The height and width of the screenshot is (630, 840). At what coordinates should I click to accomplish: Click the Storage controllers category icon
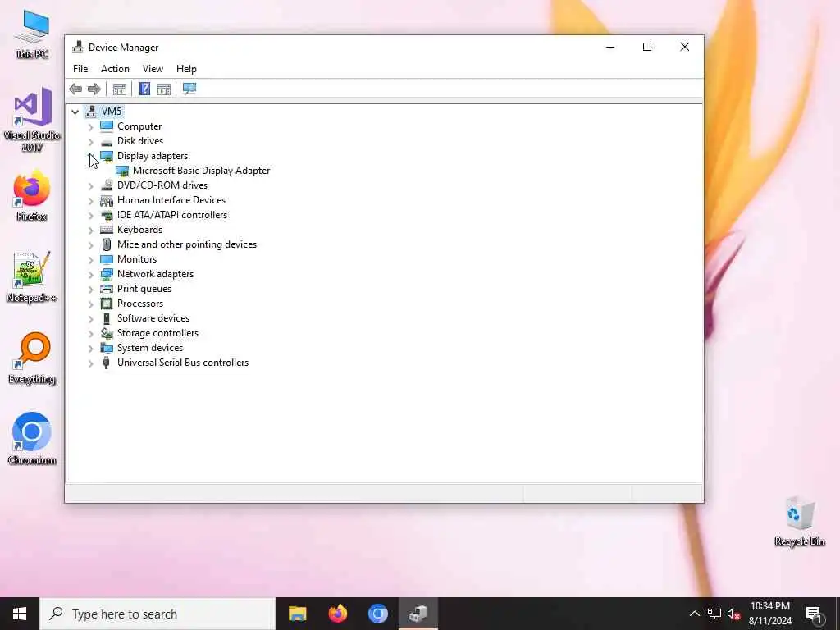[107, 333]
